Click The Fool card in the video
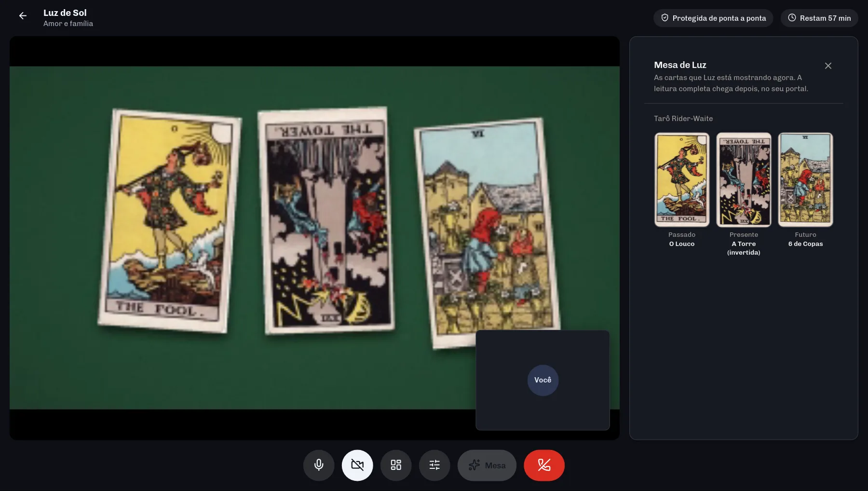The height and width of the screenshot is (491, 868). tap(169, 221)
